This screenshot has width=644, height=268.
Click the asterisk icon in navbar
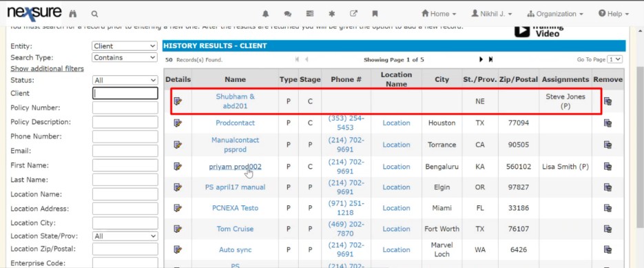click(332, 14)
